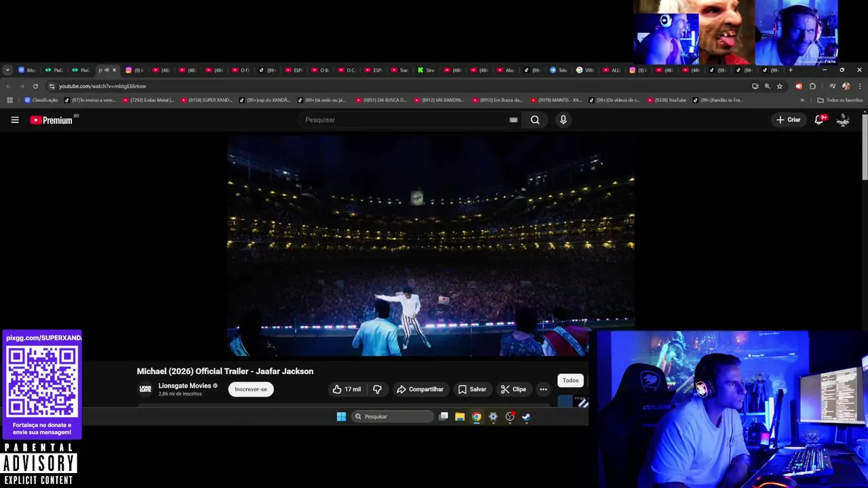Open Task View on taskbar
The image size is (868, 488).
click(443, 416)
